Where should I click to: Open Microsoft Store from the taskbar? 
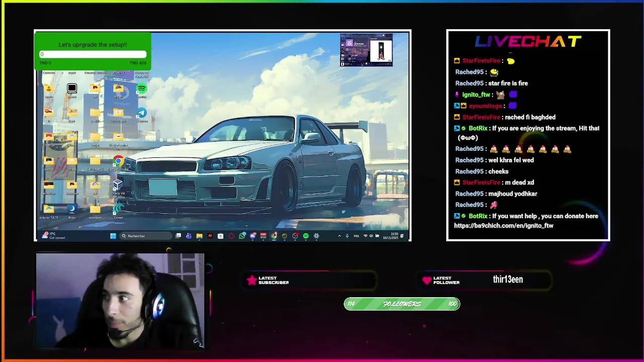220,236
